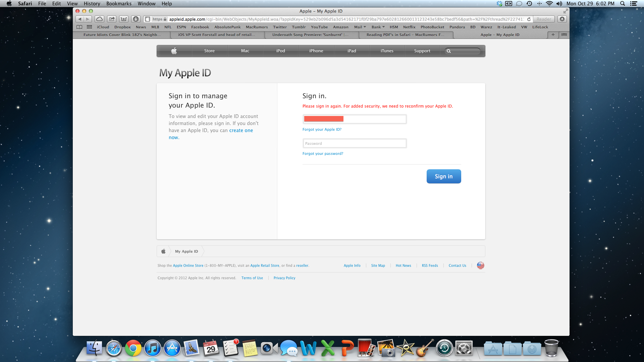644x362 pixels.
Task: Open iTunes from the Dock
Action: tap(153, 349)
